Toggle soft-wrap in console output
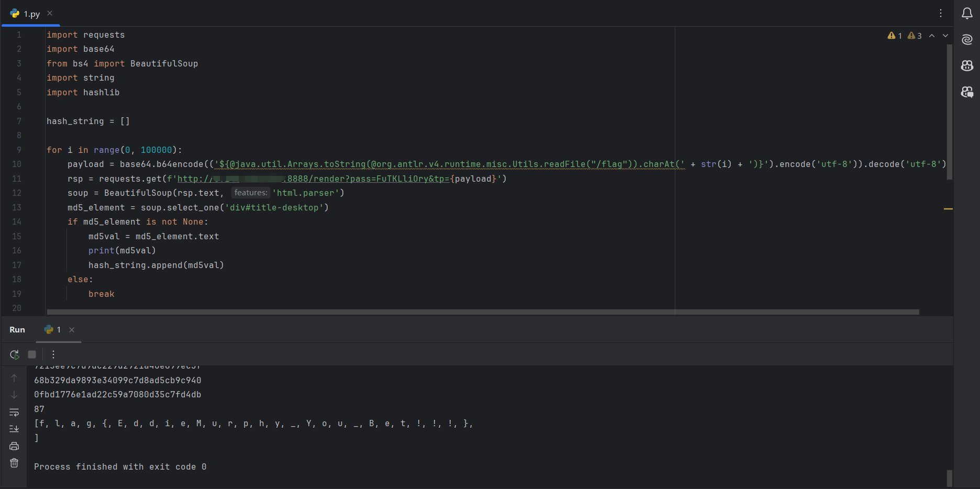The image size is (980, 489). coord(14,412)
